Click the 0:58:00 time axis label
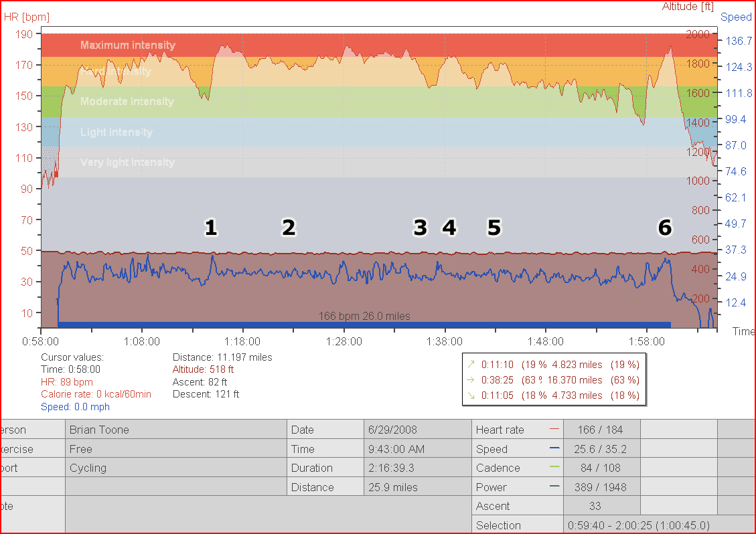The image size is (756, 534). 40,341
